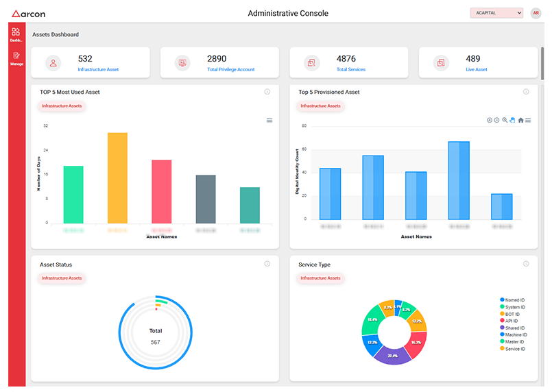Toggle BOT ID series in legend
552x392 pixels.
(x=514, y=313)
